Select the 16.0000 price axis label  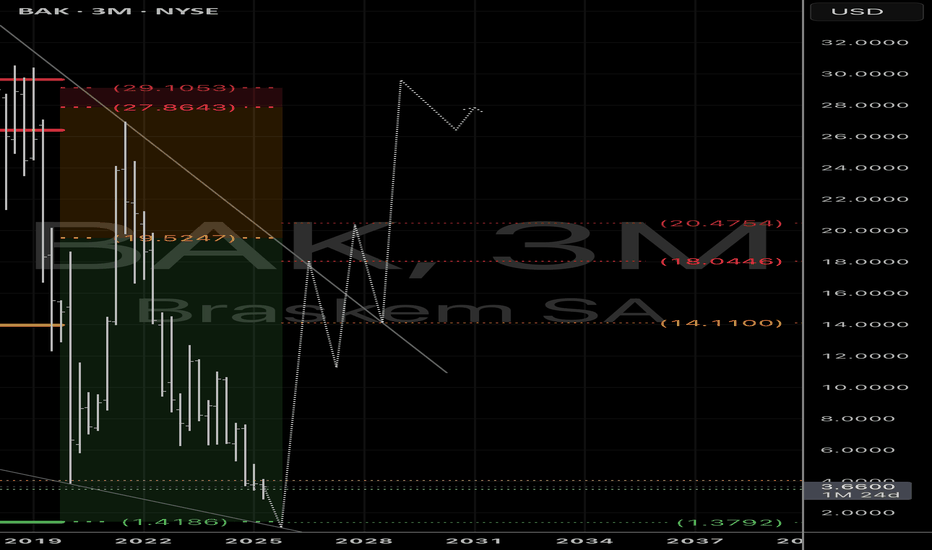tap(865, 293)
